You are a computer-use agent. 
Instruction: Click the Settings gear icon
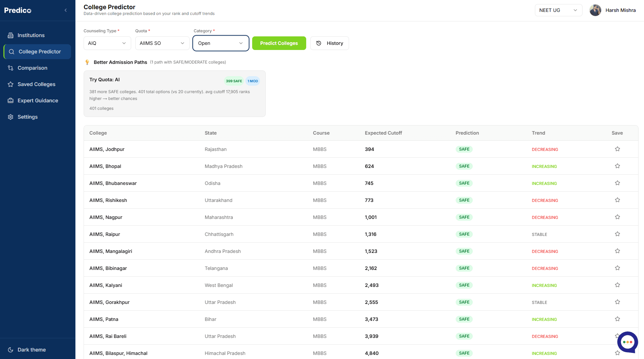pyautogui.click(x=11, y=117)
